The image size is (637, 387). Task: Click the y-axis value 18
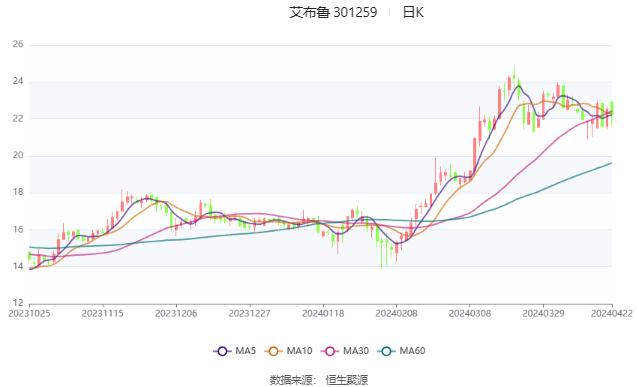pos(18,192)
